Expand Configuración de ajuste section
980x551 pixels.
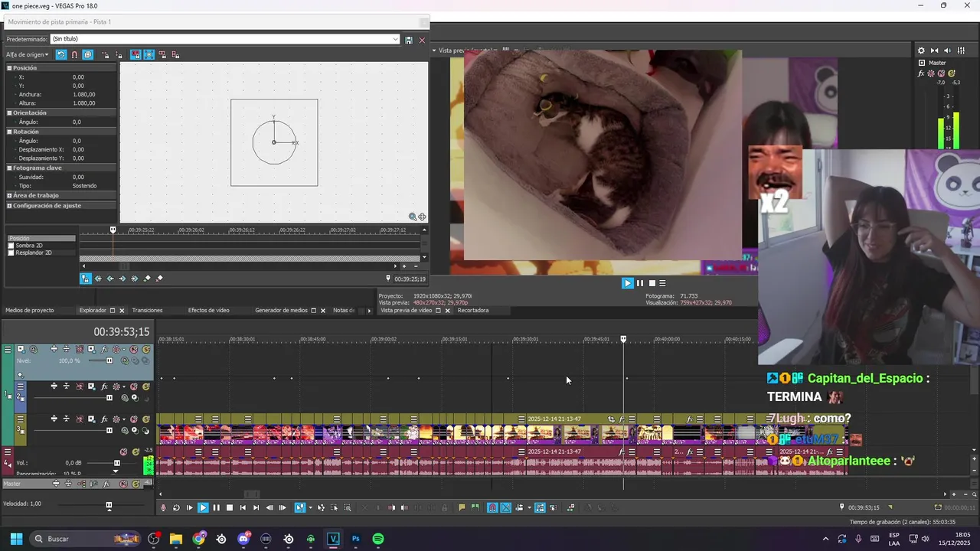tap(10, 205)
